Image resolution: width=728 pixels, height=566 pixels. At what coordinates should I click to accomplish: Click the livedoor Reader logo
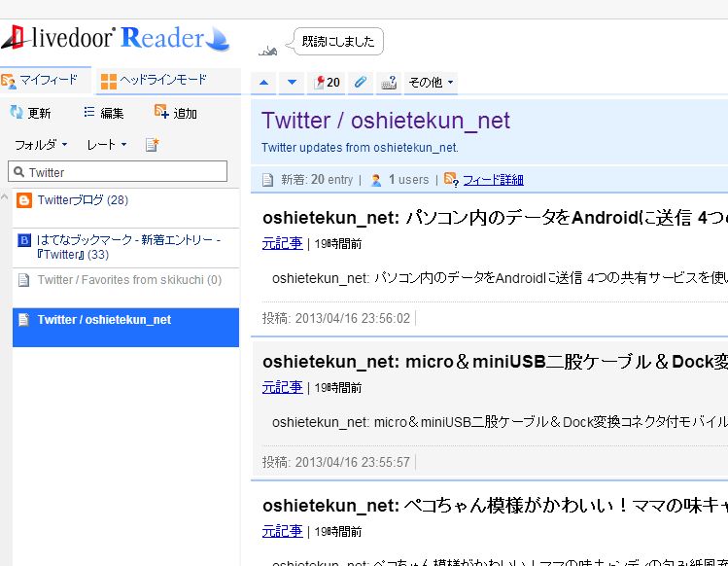115,38
